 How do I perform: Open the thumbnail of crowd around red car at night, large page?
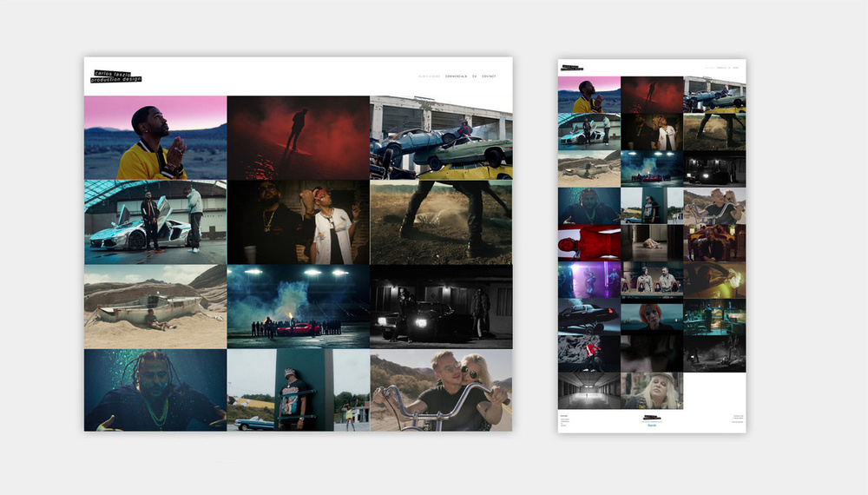[x=299, y=307]
